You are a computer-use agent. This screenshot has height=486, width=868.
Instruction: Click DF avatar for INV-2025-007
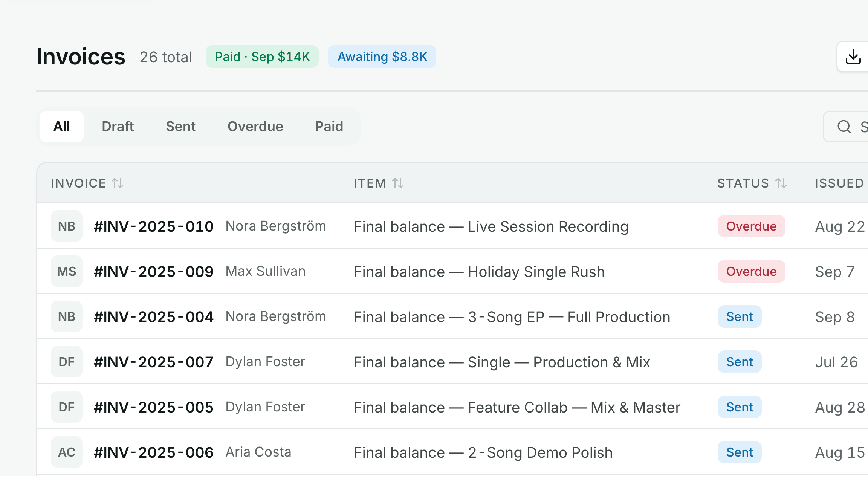pyautogui.click(x=67, y=362)
